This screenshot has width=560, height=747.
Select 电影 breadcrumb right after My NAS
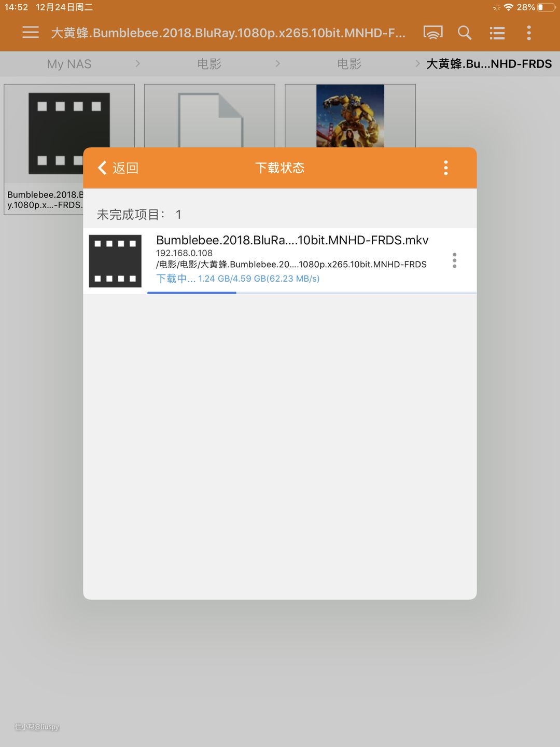209,64
